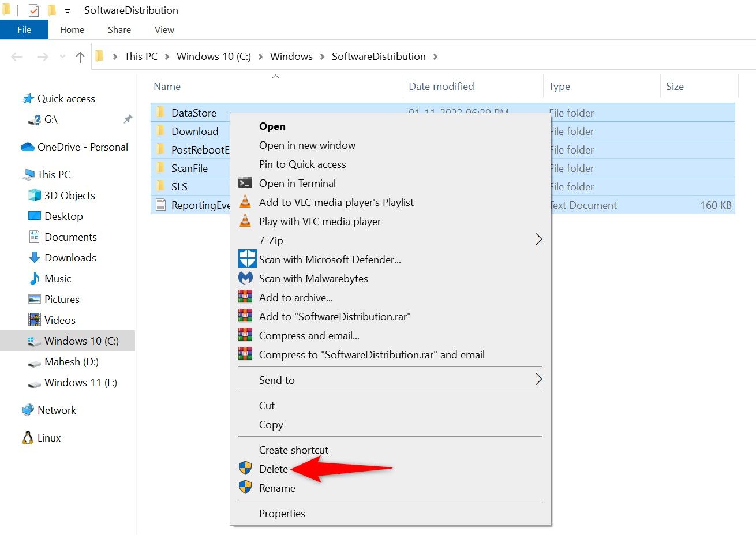Open Mahesh (D:) drive in sidebar
This screenshot has height=535, width=756.
pyautogui.click(x=71, y=362)
